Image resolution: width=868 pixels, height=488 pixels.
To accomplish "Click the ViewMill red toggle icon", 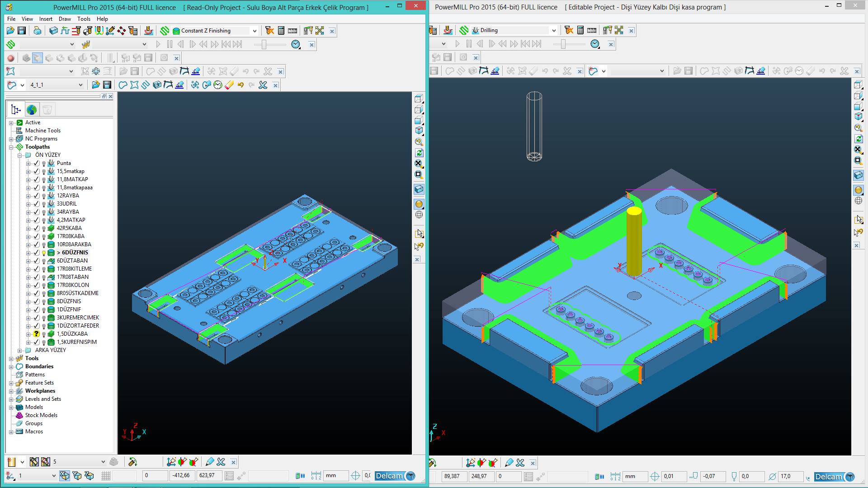I will [11, 58].
